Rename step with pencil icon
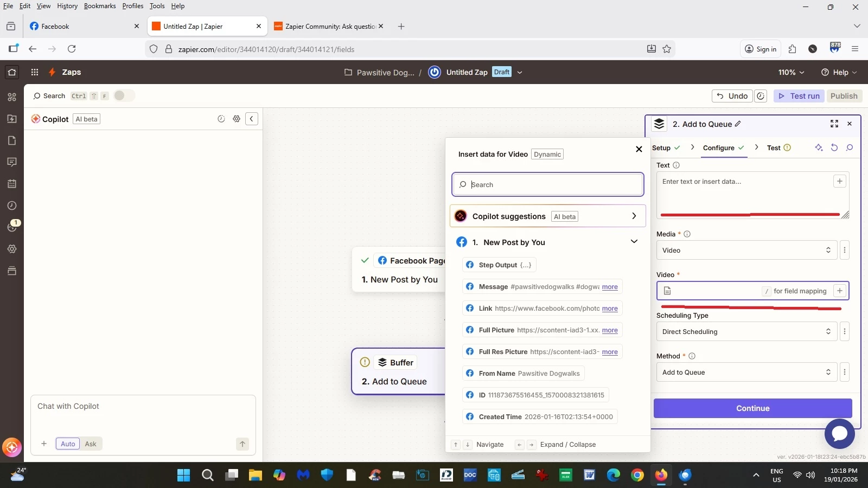The width and height of the screenshot is (868, 488). (738, 124)
